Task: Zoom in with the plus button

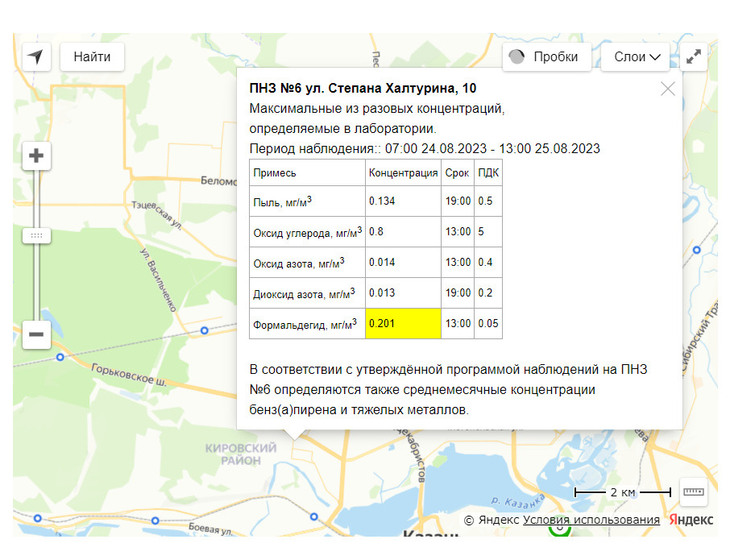Action: [37, 156]
